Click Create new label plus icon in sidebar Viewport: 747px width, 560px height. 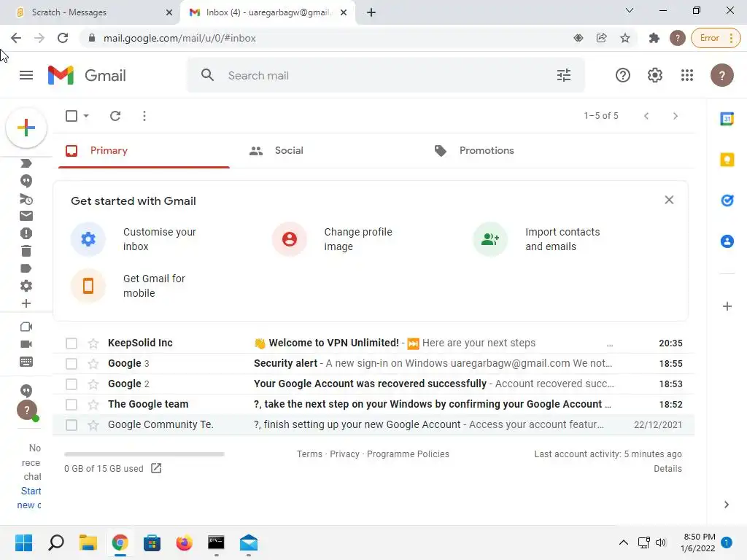26,303
